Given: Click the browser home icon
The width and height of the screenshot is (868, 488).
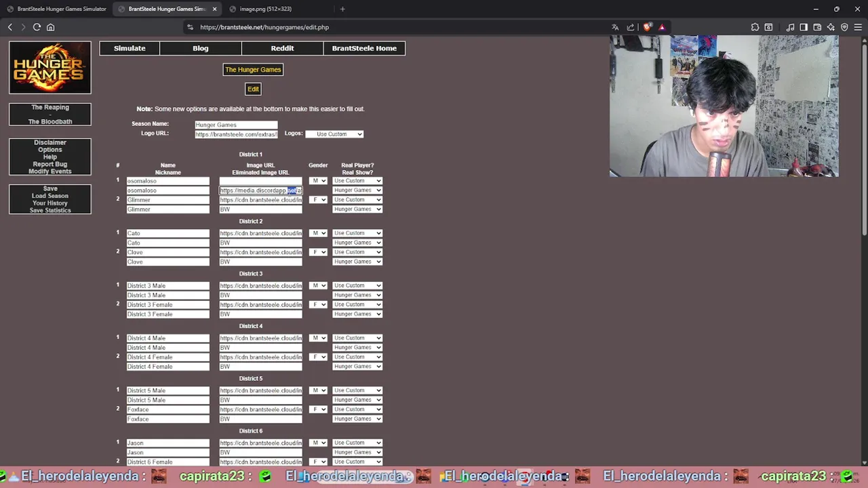Looking at the screenshot, I should pos(50,27).
